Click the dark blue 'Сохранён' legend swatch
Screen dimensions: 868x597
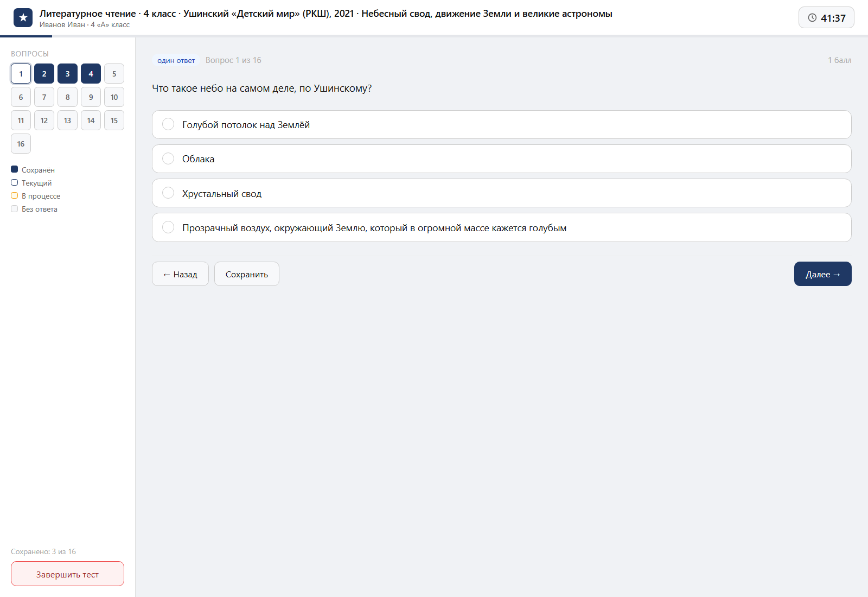(15, 169)
